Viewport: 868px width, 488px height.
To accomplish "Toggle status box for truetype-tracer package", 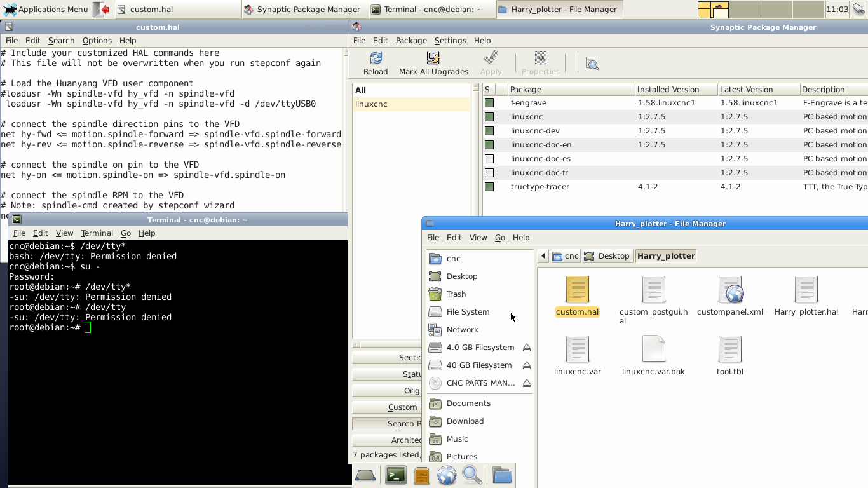I will click(489, 186).
